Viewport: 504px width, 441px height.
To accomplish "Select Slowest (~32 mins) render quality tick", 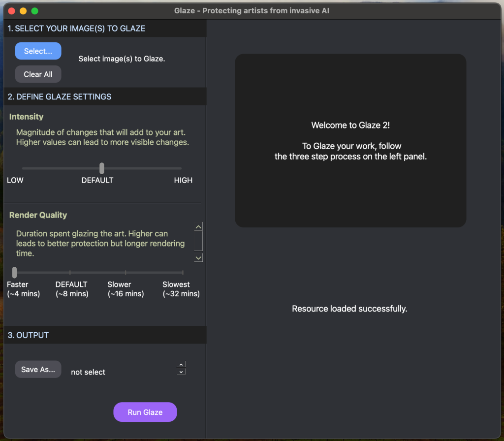I will tap(182, 272).
